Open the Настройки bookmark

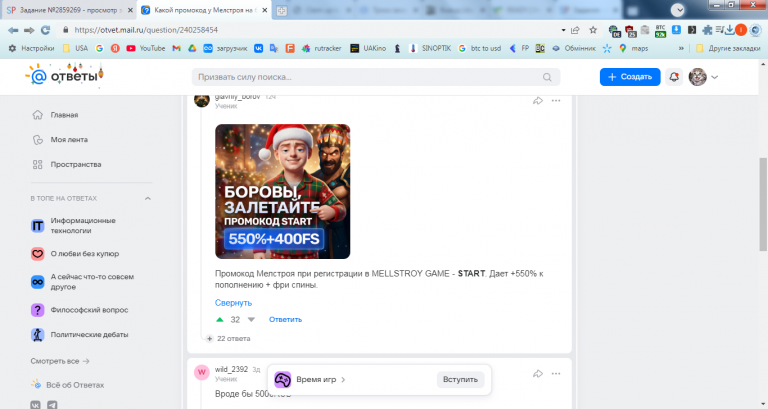(31, 48)
